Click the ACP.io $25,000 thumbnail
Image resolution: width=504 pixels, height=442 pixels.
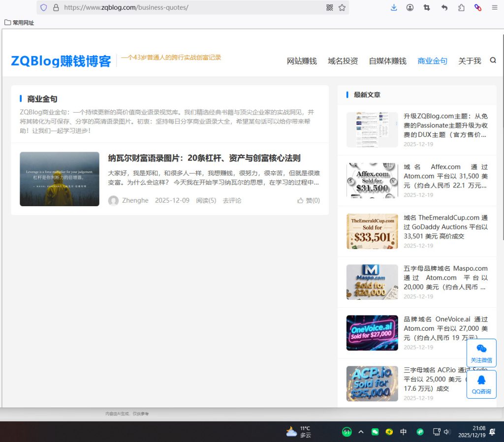click(372, 383)
